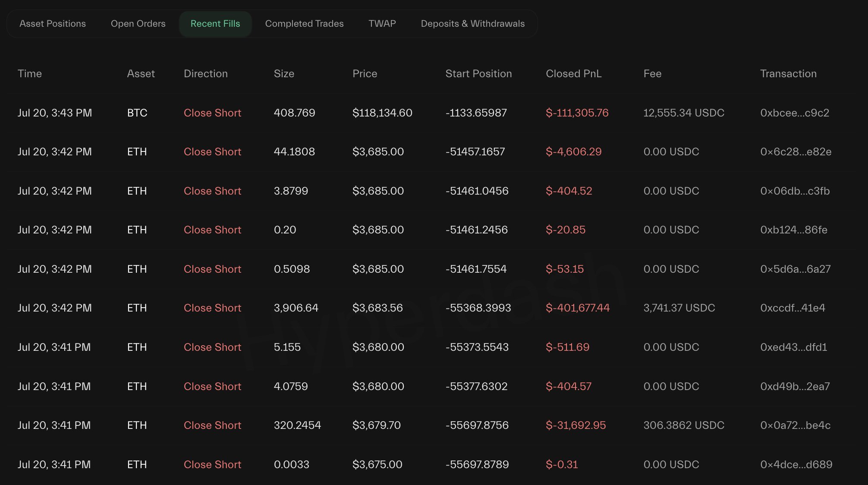Click the $-31,692.95 closed PnL value
The width and height of the screenshot is (868, 485).
576,425
